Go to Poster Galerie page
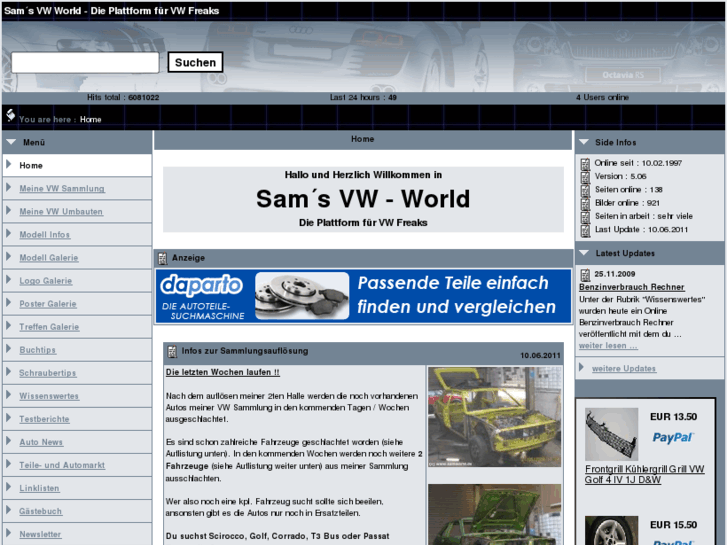Screen dimensions: 727x545 click(48, 304)
